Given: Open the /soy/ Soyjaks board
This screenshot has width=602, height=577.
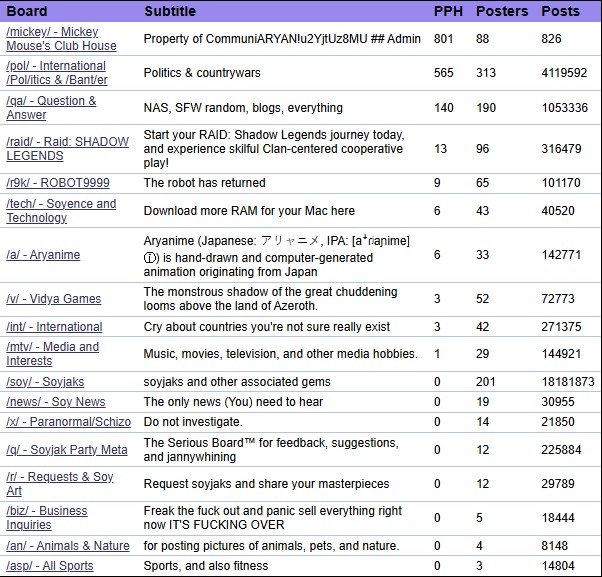Looking at the screenshot, I should pos(45,382).
